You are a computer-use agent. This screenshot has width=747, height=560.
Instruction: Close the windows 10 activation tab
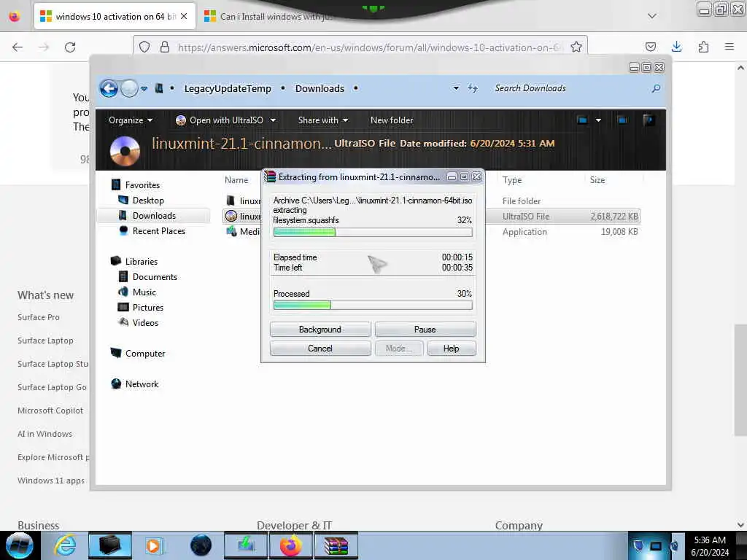184,16
